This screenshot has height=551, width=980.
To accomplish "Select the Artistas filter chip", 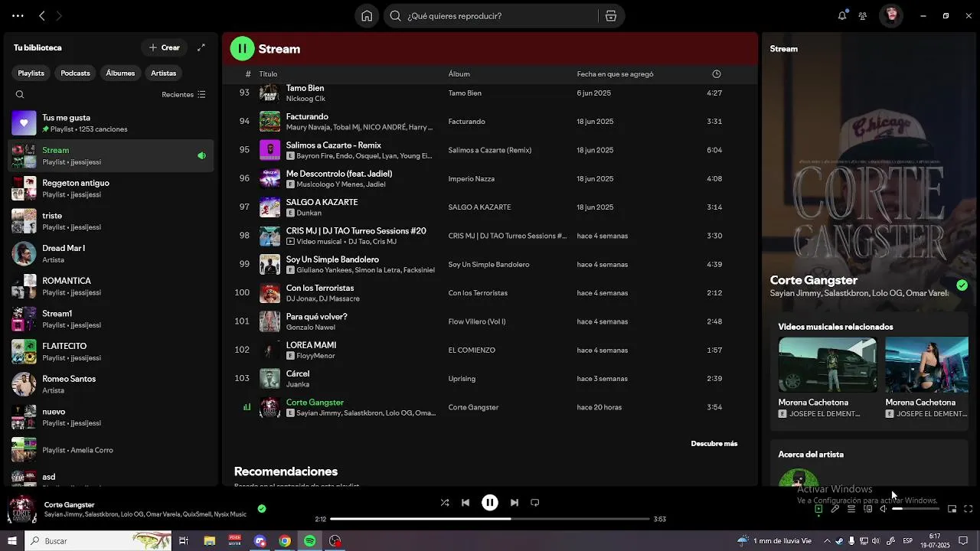I will [164, 73].
